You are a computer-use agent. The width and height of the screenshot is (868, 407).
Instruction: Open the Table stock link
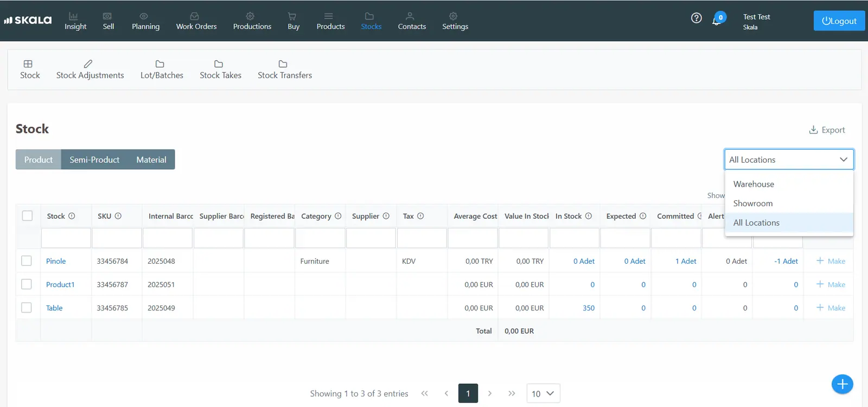coord(54,308)
